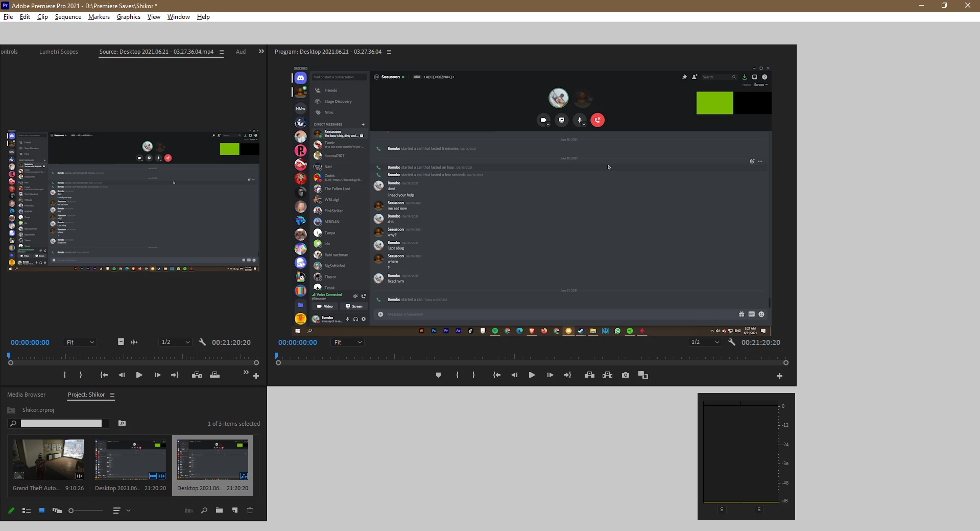Show more Source transport buttons chevron

246,372
